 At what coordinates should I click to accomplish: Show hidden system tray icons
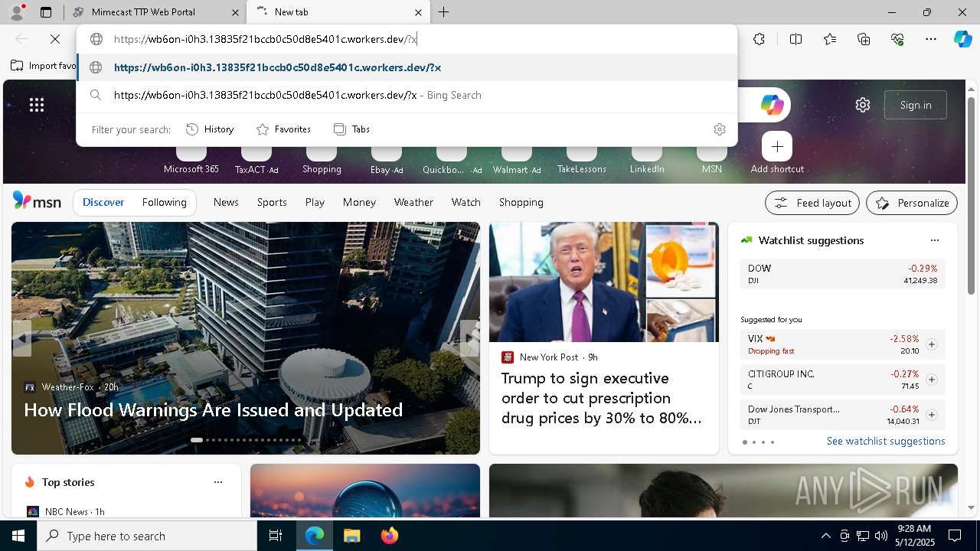(x=825, y=536)
